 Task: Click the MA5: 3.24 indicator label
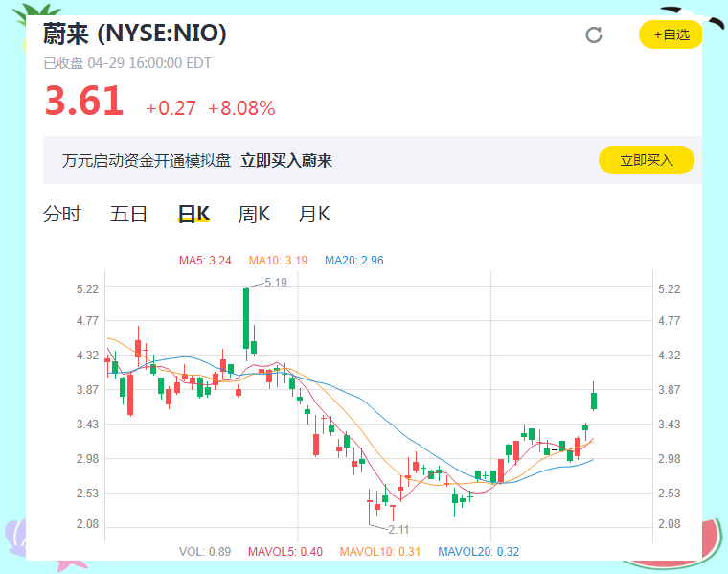pos(205,260)
